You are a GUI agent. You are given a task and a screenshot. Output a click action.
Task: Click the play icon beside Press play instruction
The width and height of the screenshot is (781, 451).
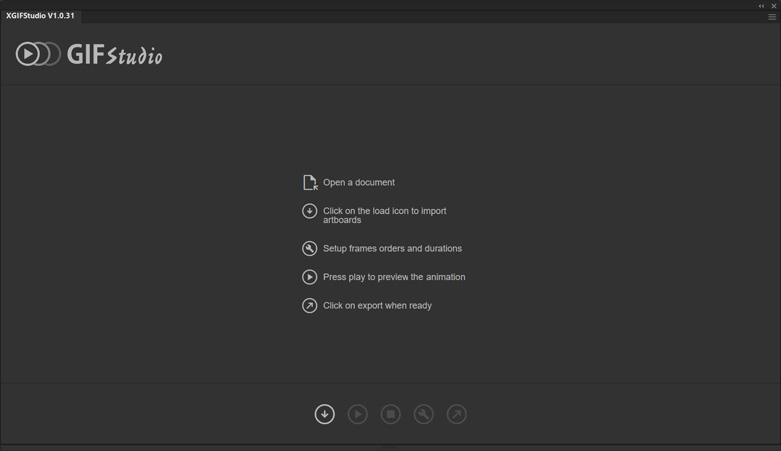pos(309,277)
